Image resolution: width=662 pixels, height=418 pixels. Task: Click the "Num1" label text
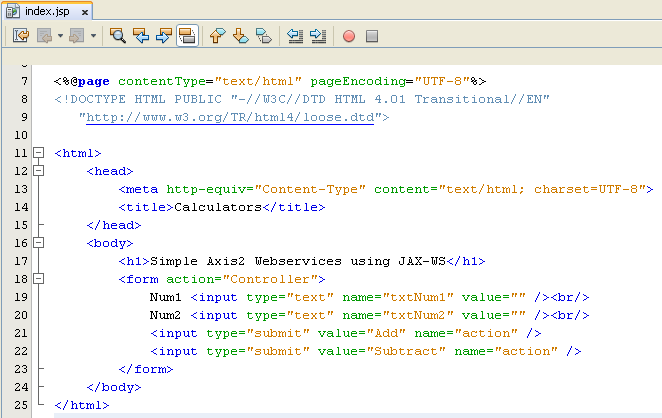[166, 297]
